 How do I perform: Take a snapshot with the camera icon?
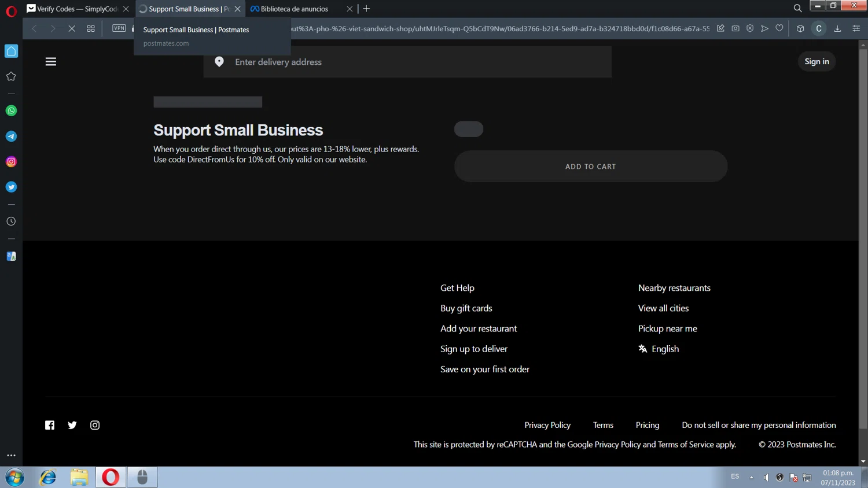(735, 28)
